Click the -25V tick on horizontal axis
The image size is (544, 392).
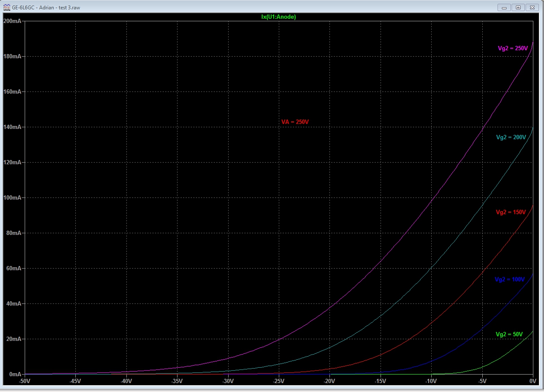tap(279, 381)
